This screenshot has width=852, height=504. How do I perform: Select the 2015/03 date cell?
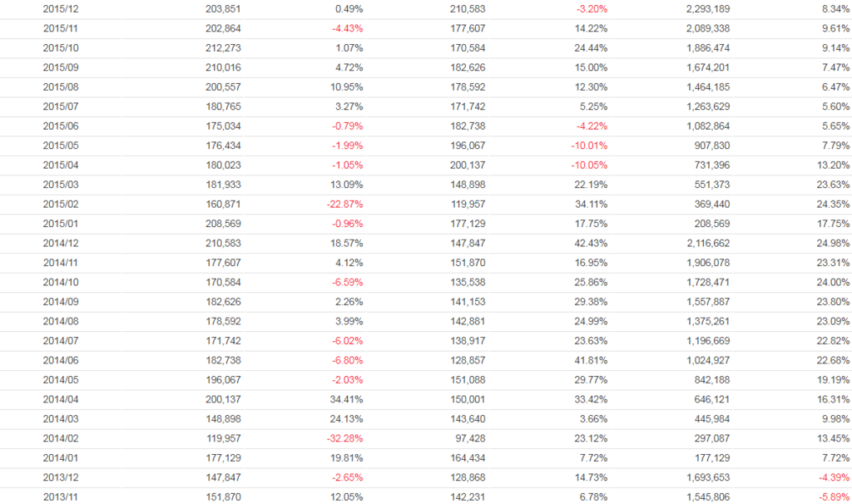[x=60, y=185]
